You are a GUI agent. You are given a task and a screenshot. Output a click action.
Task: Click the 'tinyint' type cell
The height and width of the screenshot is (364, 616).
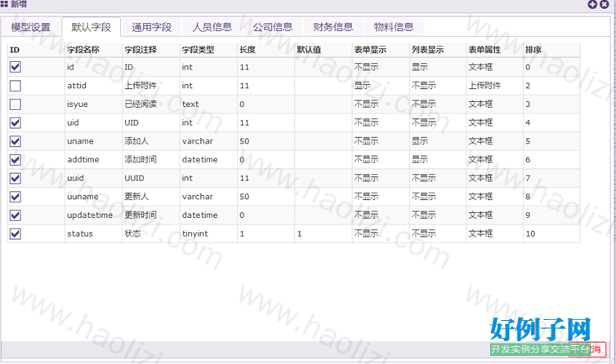(x=208, y=233)
